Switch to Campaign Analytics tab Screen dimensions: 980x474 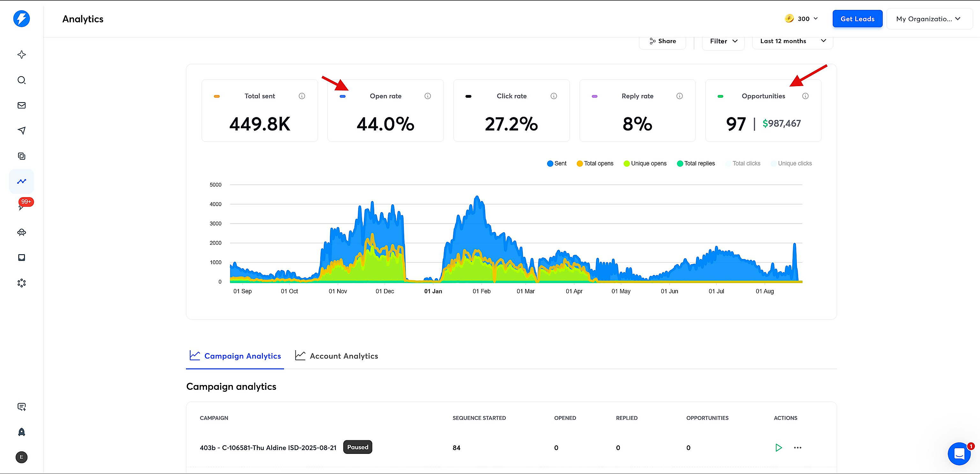pyautogui.click(x=235, y=356)
